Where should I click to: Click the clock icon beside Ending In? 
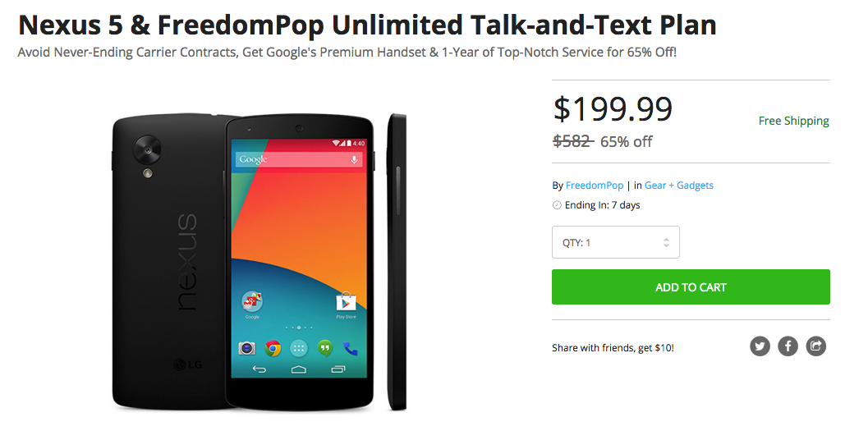pos(557,205)
